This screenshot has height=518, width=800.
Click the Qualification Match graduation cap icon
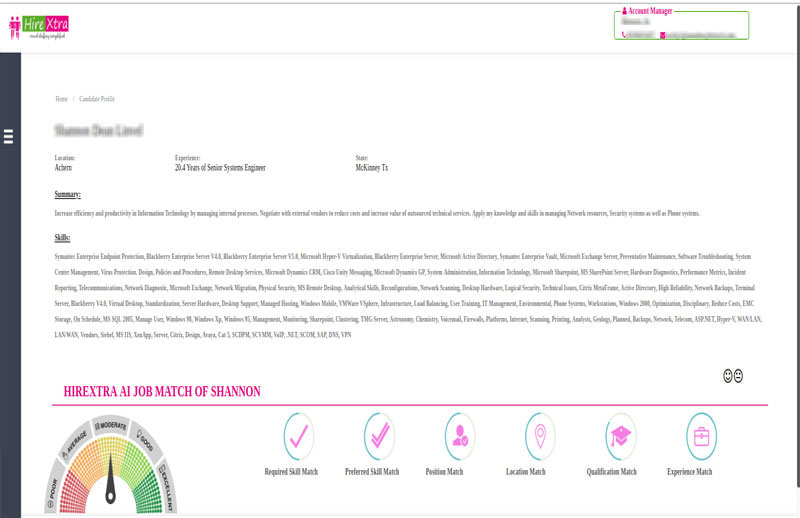coord(621,436)
